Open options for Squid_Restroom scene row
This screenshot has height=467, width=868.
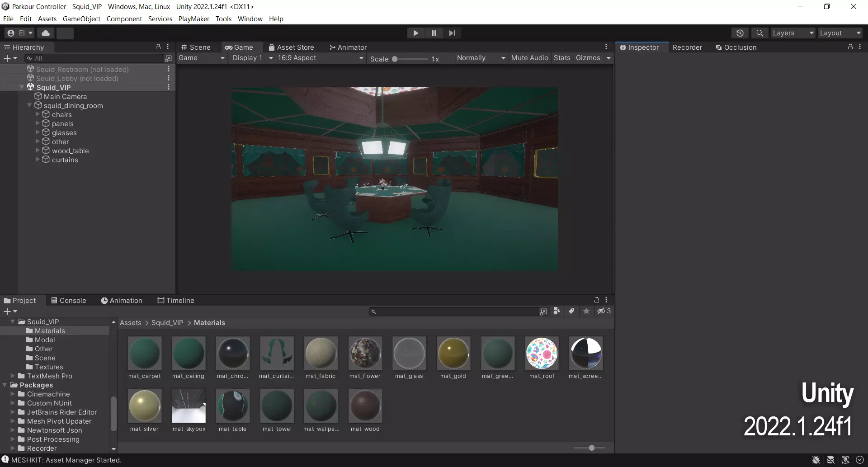click(169, 69)
